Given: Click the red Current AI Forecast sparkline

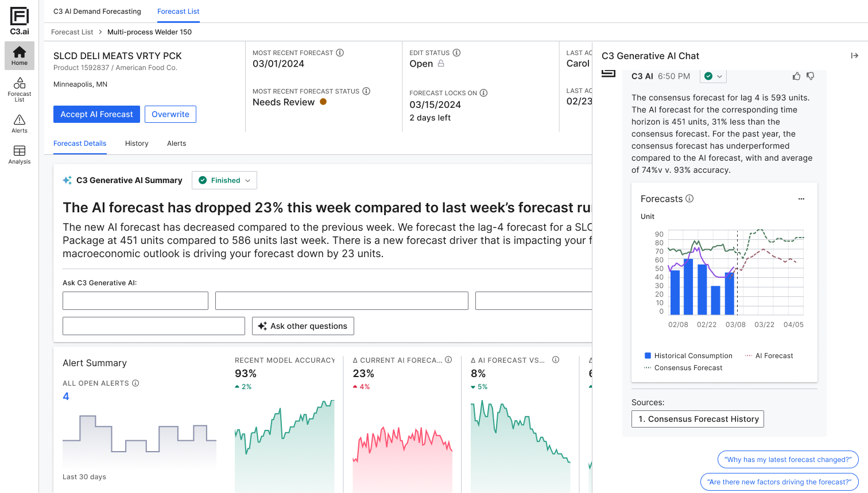Looking at the screenshot, I should pos(402,459).
